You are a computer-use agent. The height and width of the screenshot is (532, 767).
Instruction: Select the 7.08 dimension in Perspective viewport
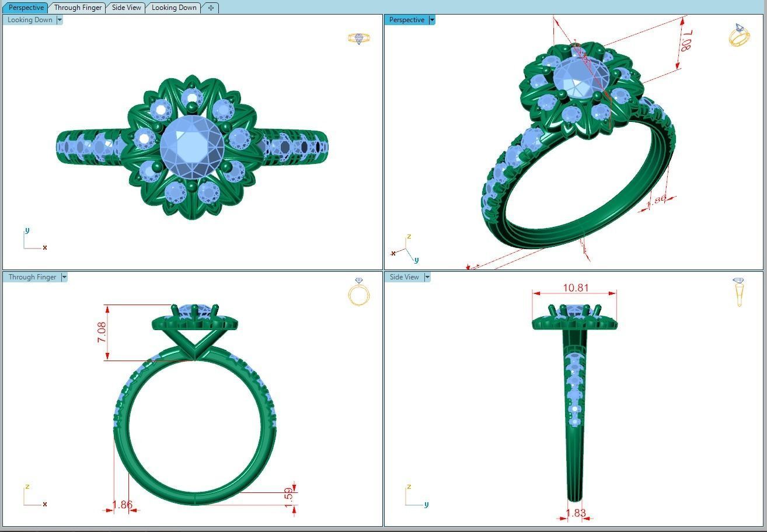click(687, 40)
